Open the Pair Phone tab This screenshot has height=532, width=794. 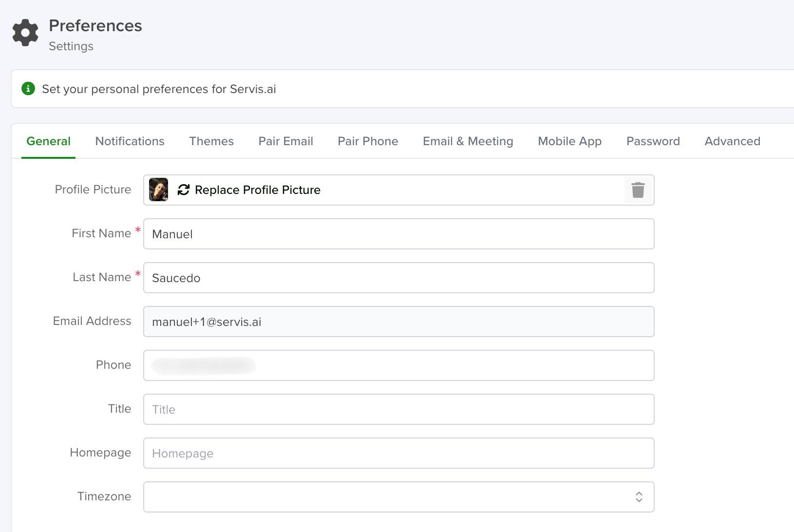coord(368,141)
